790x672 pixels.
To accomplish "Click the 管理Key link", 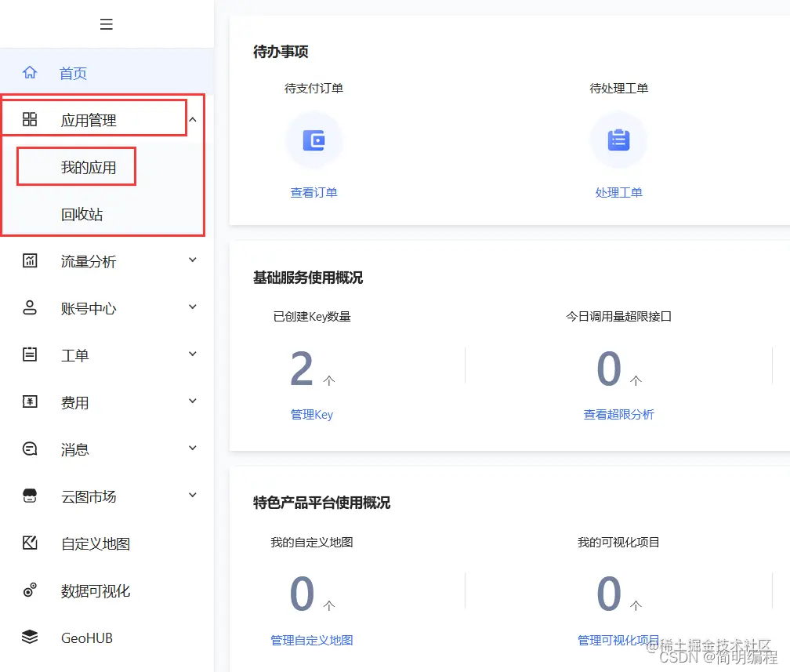I will pyautogui.click(x=312, y=414).
